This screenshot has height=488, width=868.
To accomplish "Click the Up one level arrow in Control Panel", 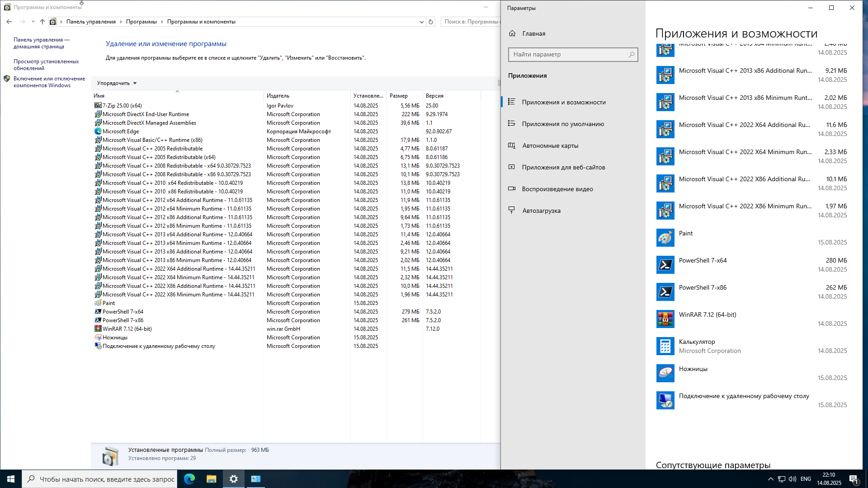I will (42, 22).
